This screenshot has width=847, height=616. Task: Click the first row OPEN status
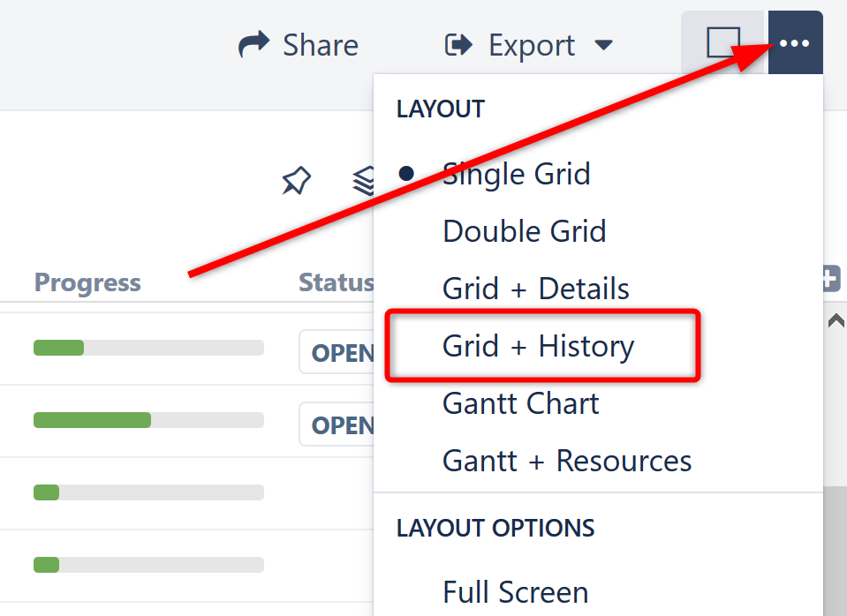pos(337,352)
